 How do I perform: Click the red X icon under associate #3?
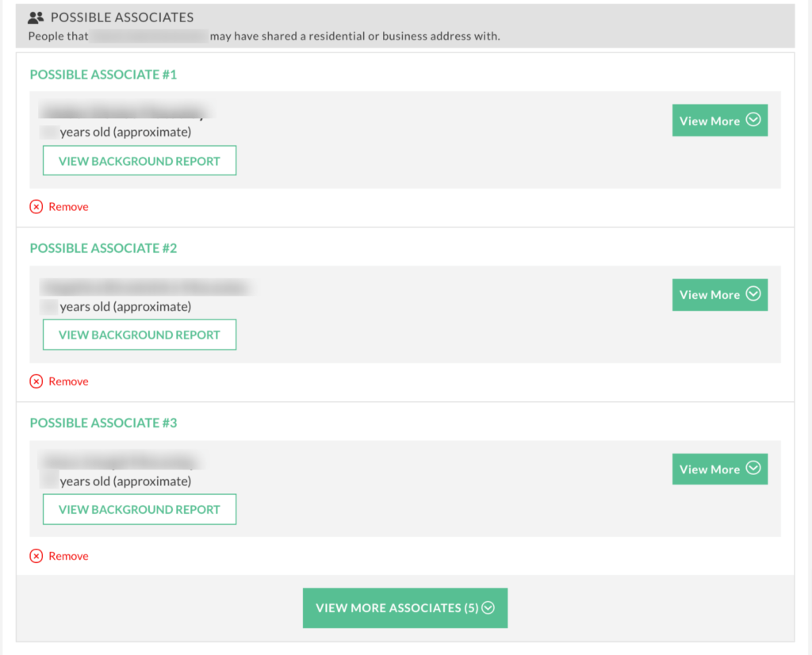click(36, 556)
